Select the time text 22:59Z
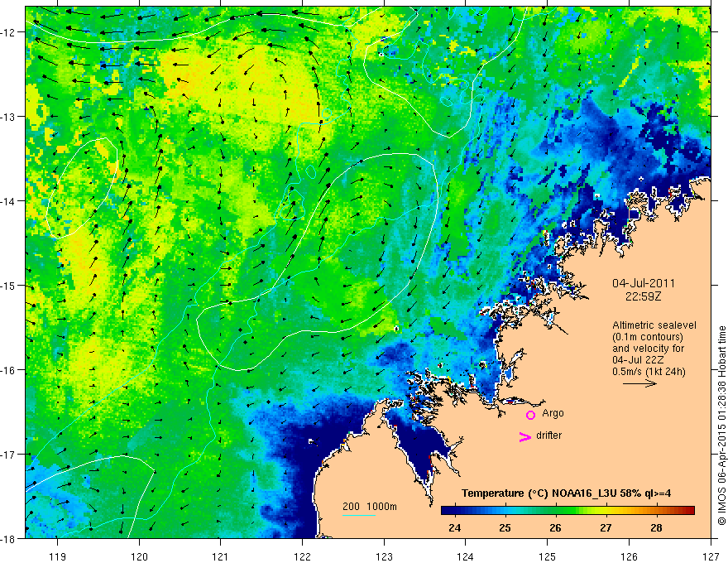 (643, 296)
